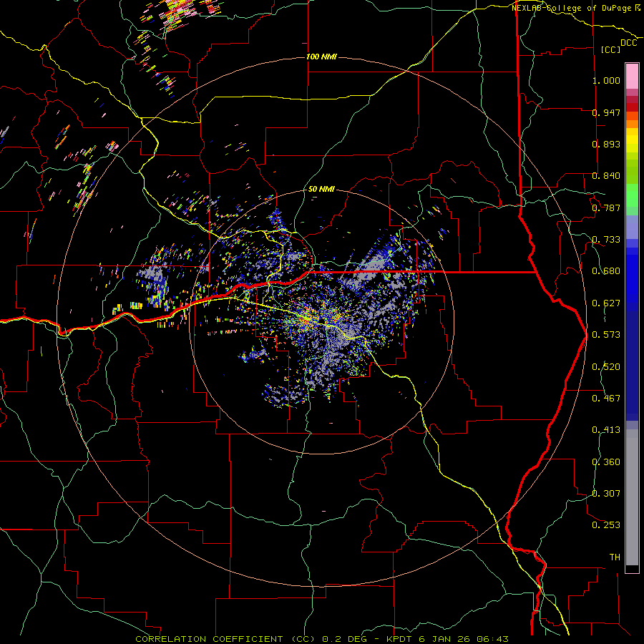Viewport: 644px width, 644px height.
Task: Click the 0.787 value on the color scale
Action: [606, 208]
